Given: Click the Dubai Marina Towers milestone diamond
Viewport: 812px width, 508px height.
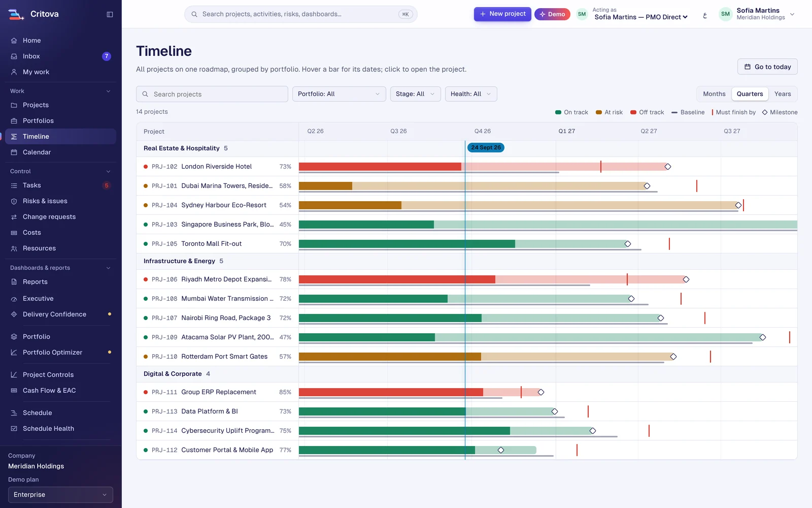Looking at the screenshot, I should [647, 186].
